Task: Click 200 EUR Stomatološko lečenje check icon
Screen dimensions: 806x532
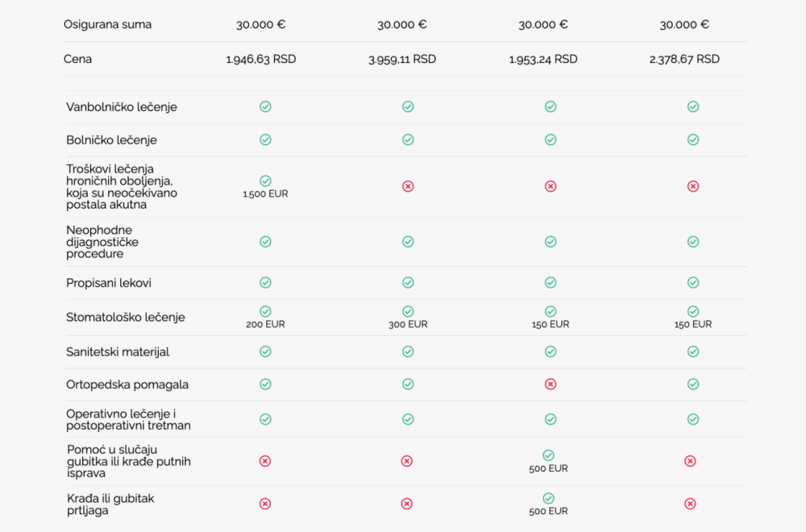Action: tap(265, 311)
